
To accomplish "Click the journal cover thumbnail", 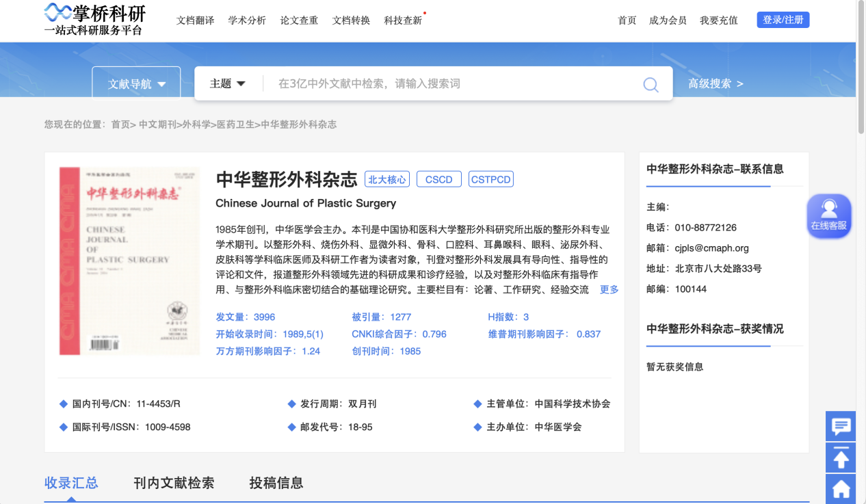I will pos(129,261).
